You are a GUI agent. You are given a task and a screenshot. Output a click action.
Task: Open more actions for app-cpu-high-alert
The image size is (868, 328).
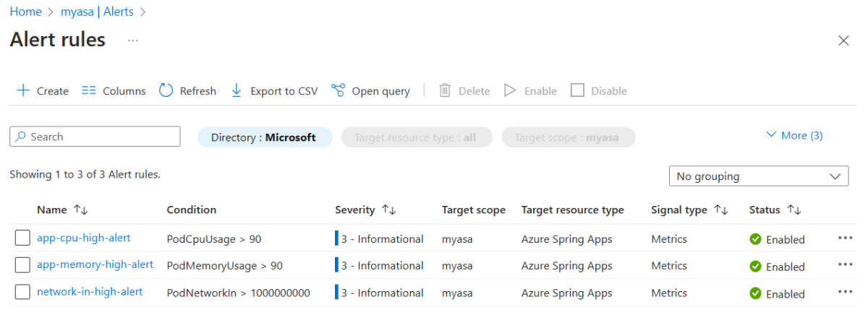pyautogui.click(x=845, y=238)
